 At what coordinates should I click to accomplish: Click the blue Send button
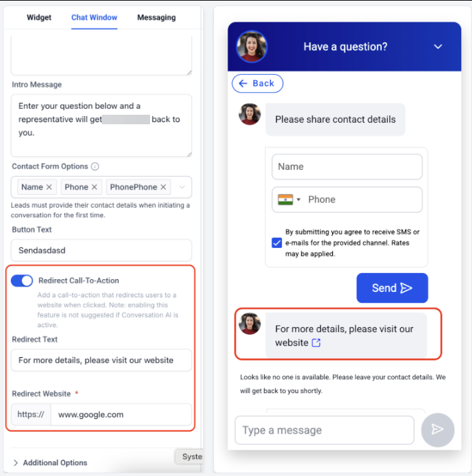click(x=392, y=288)
